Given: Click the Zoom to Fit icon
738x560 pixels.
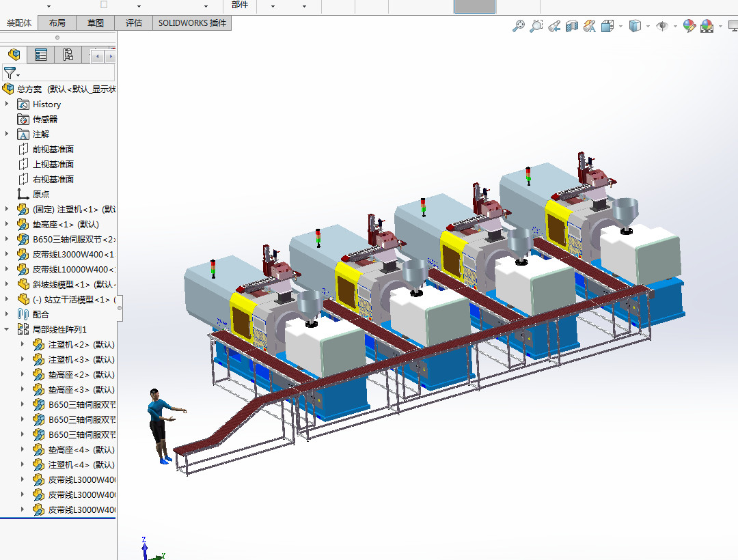Looking at the screenshot, I should (x=519, y=26).
